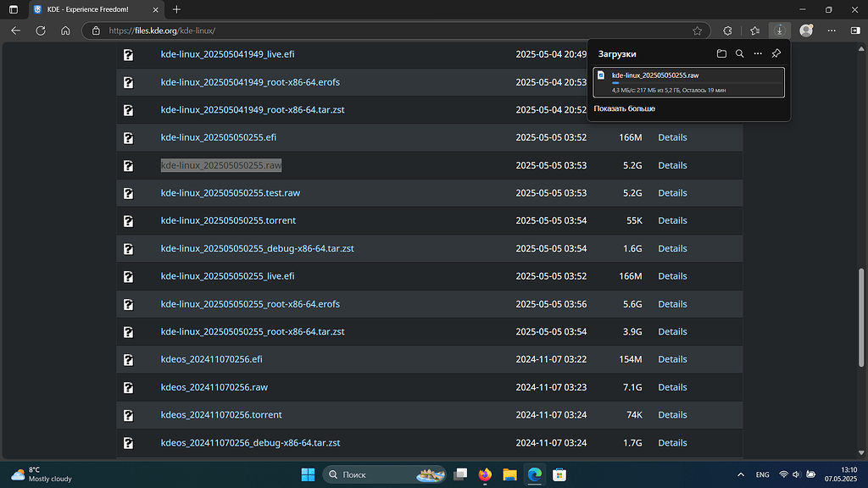Open Downloads popup more options menu
The image size is (868, 488).
coord(757,53)
